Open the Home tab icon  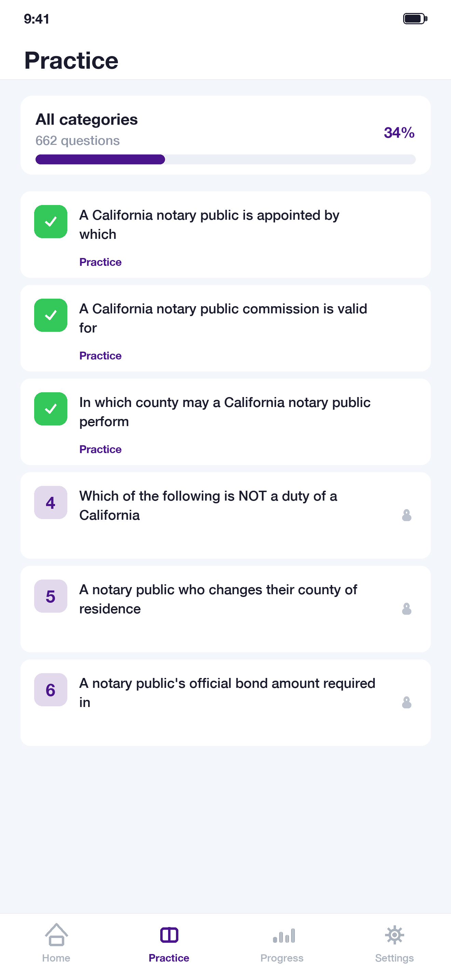(56, 934)
